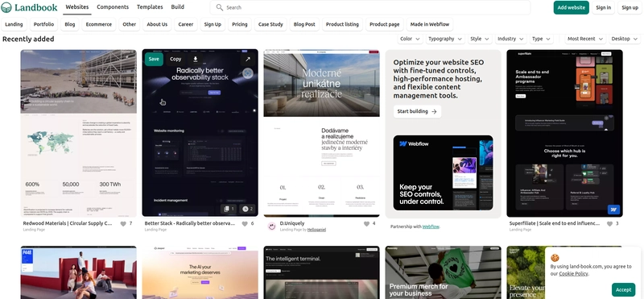
Task: Click the Sign up button
Action: (x=630, y=7)
